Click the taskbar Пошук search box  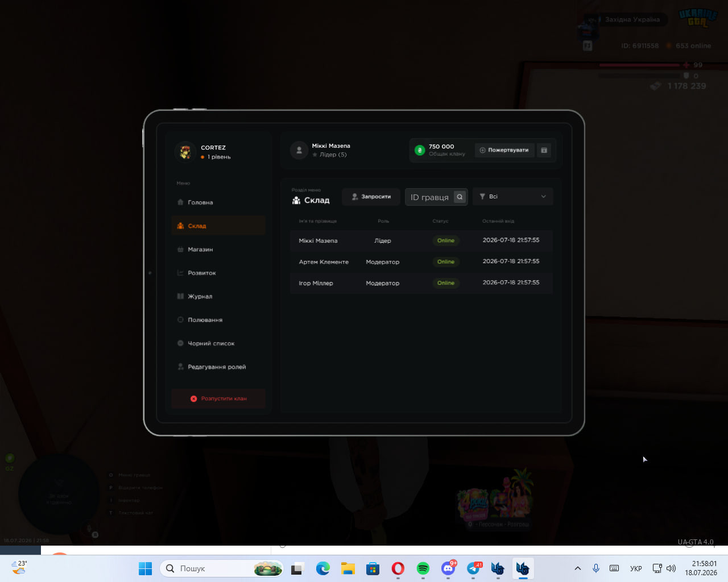click(222, 568)
